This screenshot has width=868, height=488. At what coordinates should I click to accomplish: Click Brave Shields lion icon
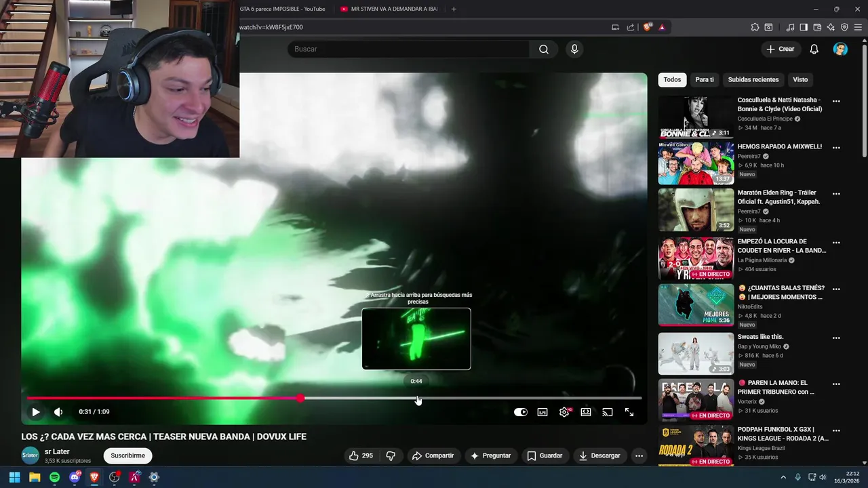(x=648, y=27)
